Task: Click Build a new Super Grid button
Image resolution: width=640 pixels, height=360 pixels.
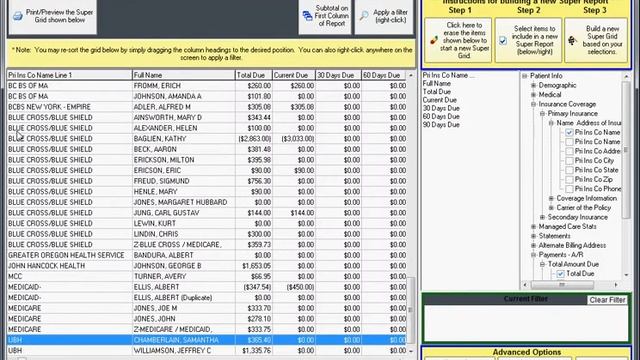Action: click(596, 40)
